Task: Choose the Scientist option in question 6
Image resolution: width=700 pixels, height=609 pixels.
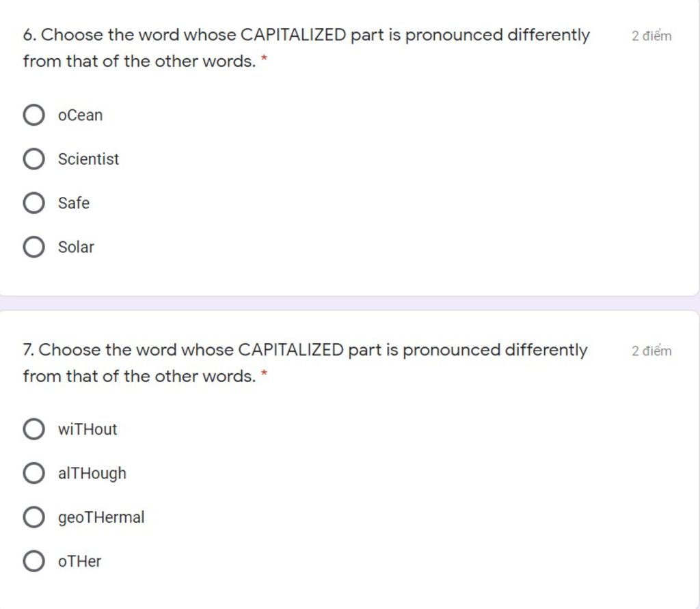Action: pyautogui.click(x=33, y=159)
